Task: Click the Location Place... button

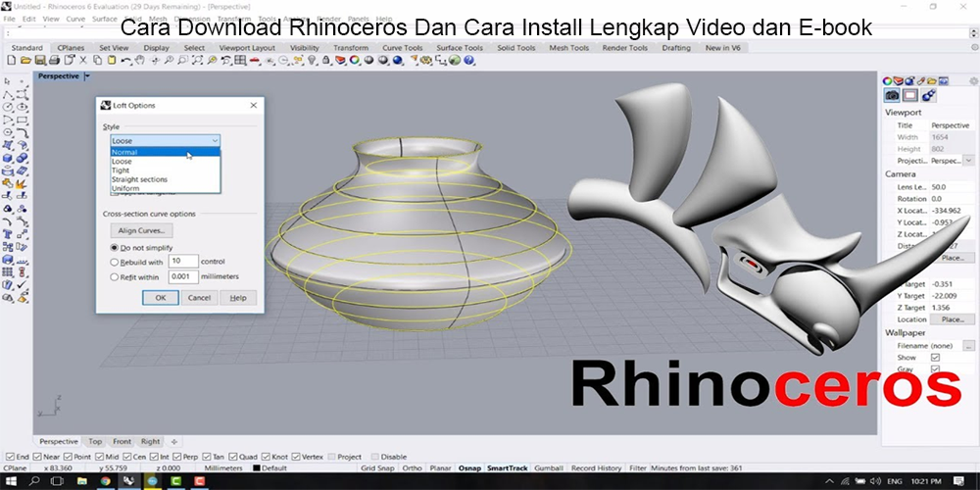Action: (953, 319)
